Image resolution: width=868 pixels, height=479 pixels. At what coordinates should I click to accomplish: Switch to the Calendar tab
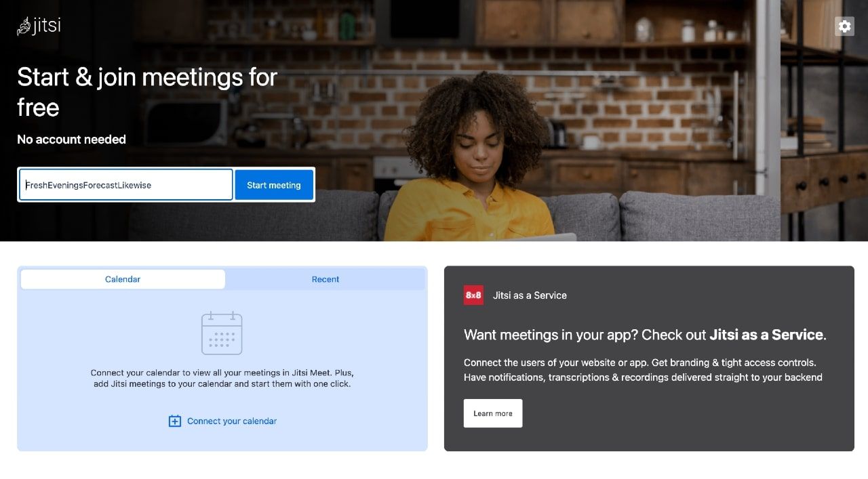pos(123,279)
